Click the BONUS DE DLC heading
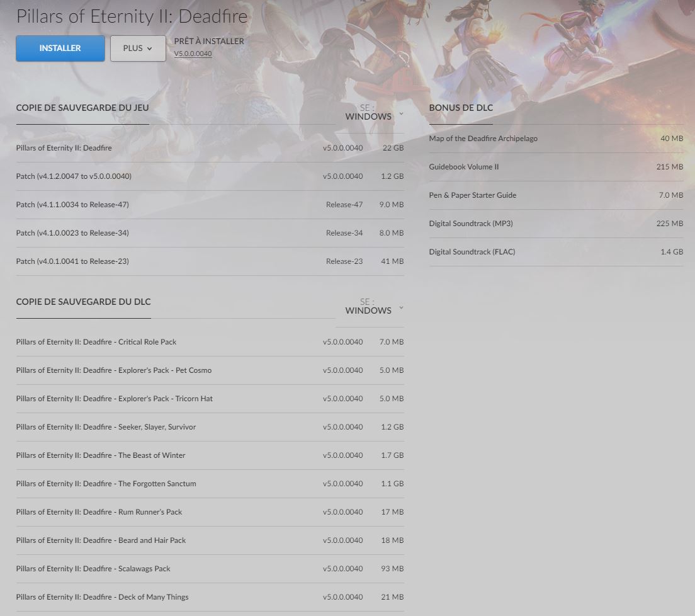 [461, 108]
